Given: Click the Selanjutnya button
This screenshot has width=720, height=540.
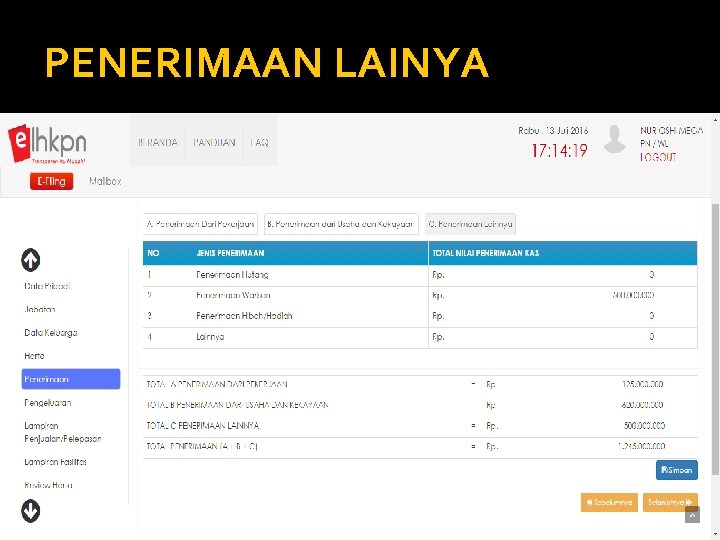Looking at the screenshot, I should [x=670, y=502].
